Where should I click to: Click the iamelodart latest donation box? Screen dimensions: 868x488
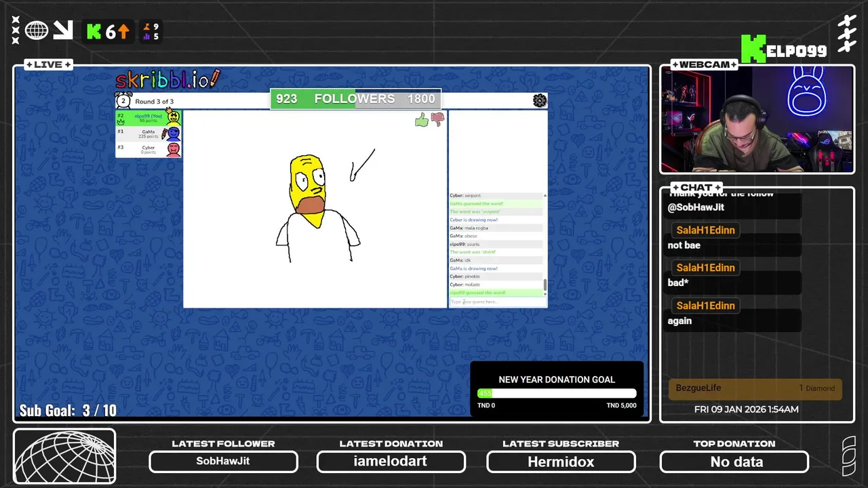[x=391, y=462]
